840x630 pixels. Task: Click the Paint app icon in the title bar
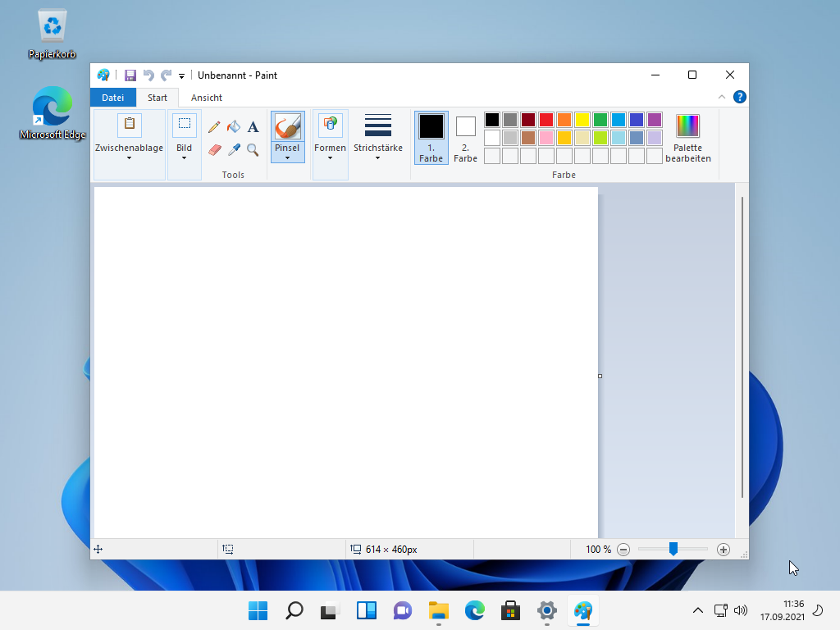point(103,75)
